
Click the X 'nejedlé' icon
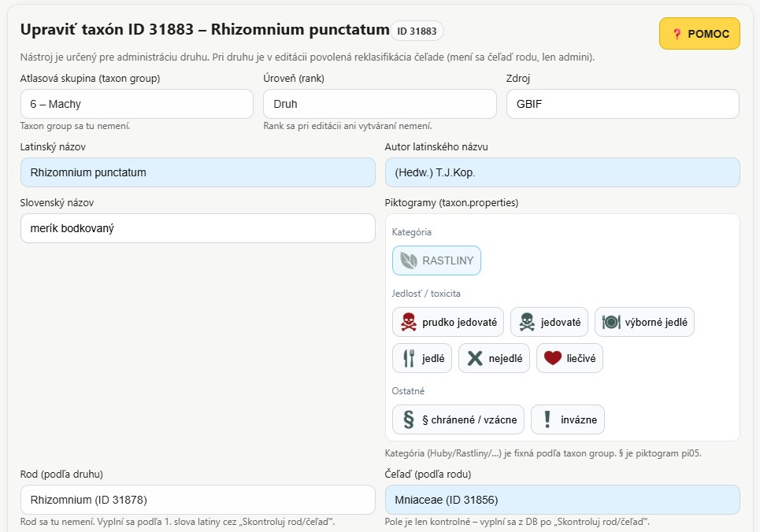(x=474, y=358)
